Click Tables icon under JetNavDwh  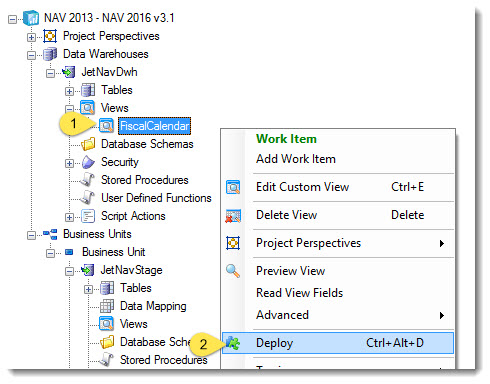pos(88,90)
